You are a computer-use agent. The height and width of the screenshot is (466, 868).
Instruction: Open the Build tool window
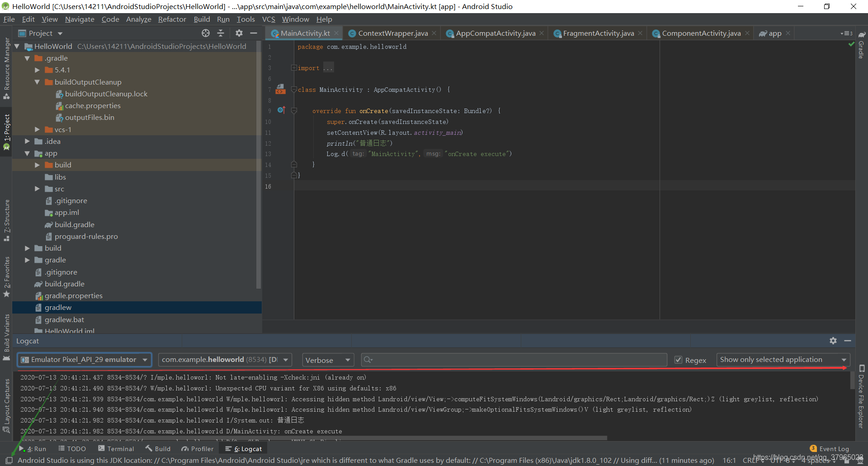coord(158,449)
